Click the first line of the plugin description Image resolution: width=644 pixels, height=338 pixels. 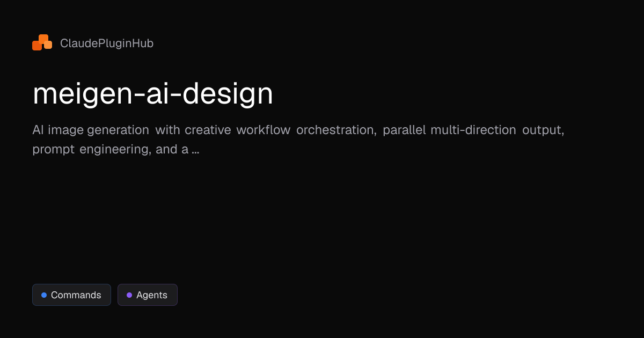pyautogui.click(x=298, y=130)
